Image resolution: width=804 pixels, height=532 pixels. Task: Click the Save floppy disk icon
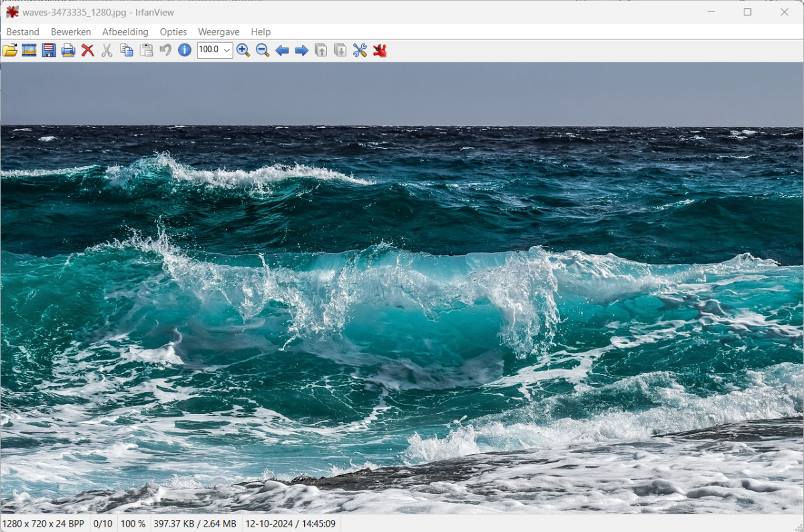click(x=49, y=50)
